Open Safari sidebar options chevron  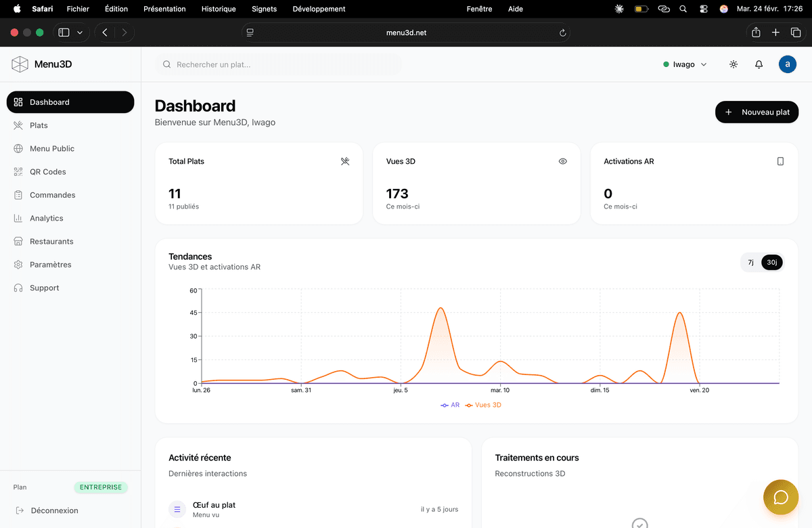coord(80,32)
